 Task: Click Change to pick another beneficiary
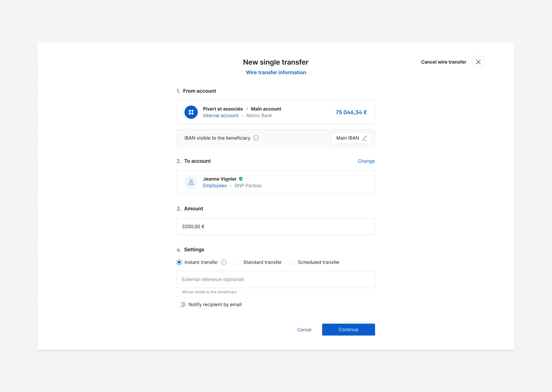366,161
